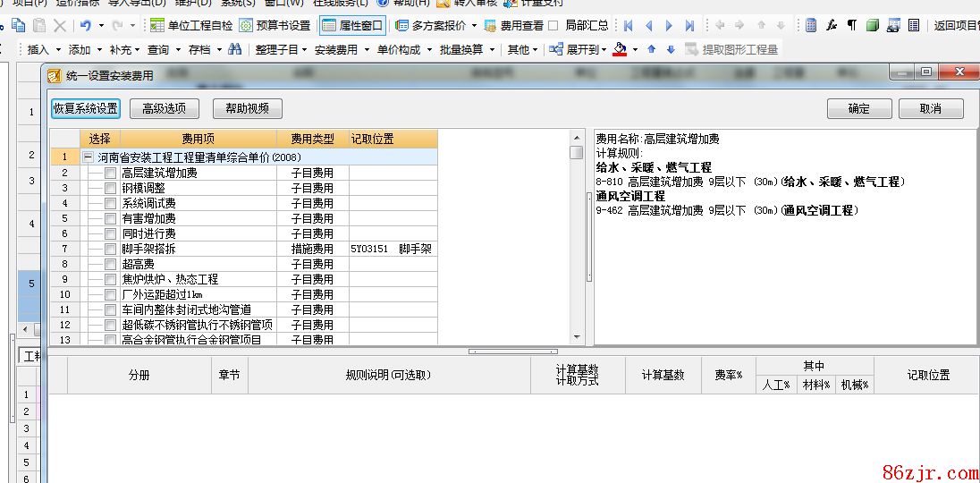Viewport: 980px width, 483px height.
Task: Open the 单价构成 menu
Action: [402, 50]
